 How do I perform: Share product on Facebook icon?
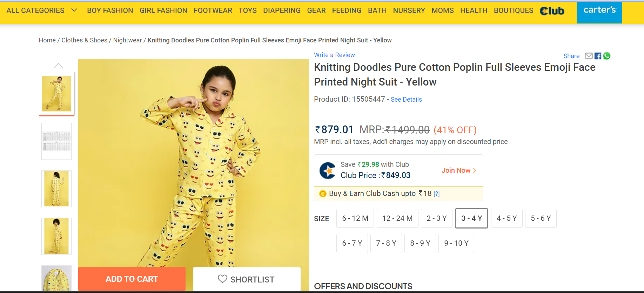[x=598, y=56]
